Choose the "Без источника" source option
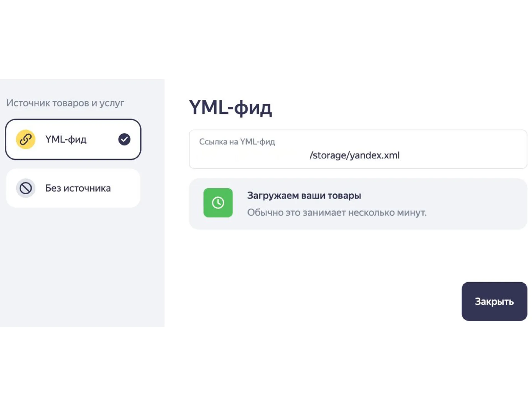Viewport: 532px width, 407px height. pyautogui.click(x=73, y=188)
